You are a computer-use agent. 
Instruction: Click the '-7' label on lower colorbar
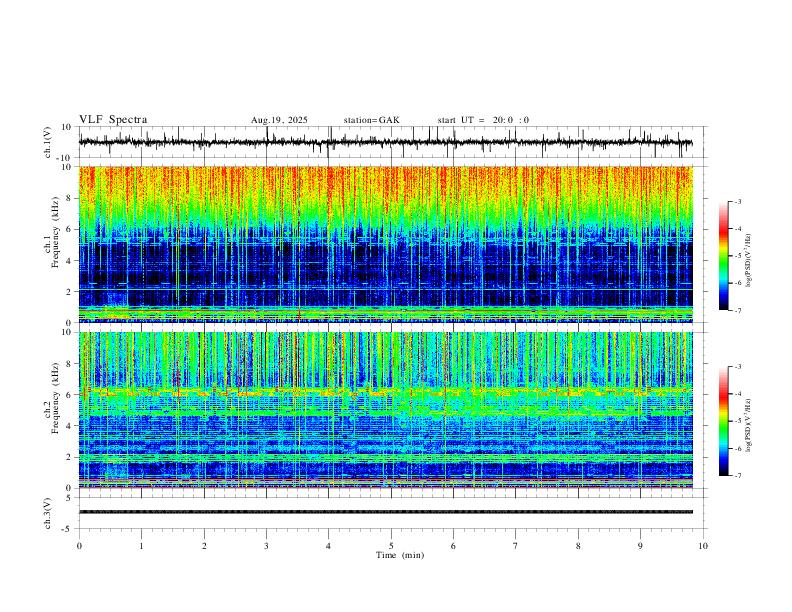(x=737, y=476)
